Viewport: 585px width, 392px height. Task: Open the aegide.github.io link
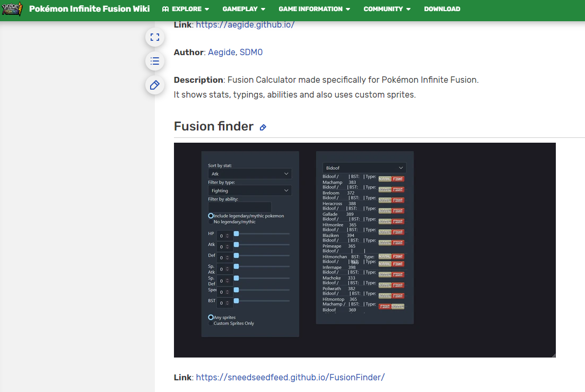(245, 24)
